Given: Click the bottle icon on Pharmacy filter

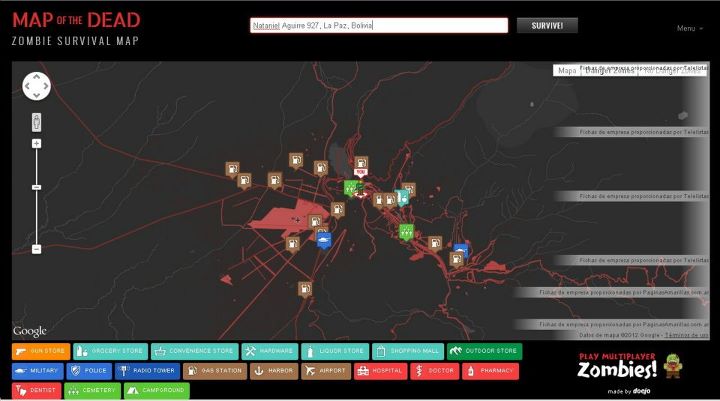Looking at the screenshot, I should [x=470, y=371].
